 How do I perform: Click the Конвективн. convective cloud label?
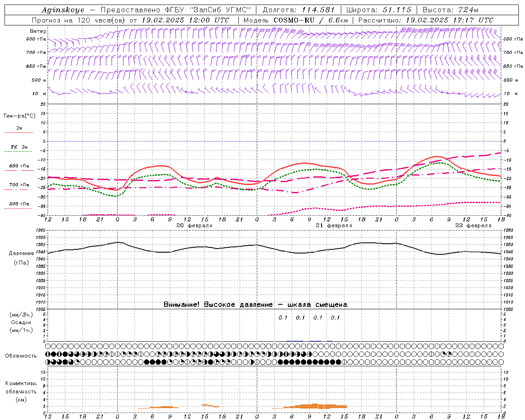pos(21,383)
